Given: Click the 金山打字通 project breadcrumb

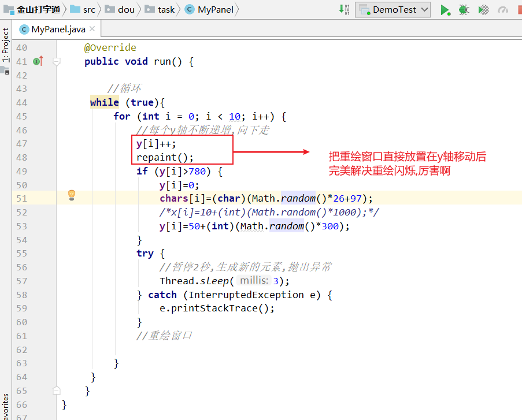Looking at the screenshot, I should (32, 10).
